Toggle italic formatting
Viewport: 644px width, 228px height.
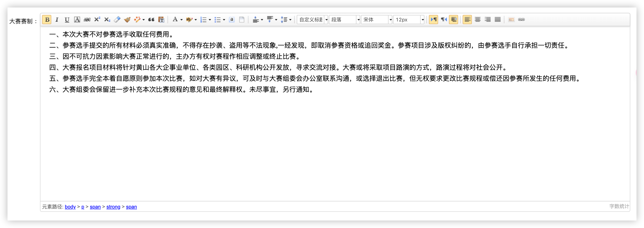pos(57,20)
